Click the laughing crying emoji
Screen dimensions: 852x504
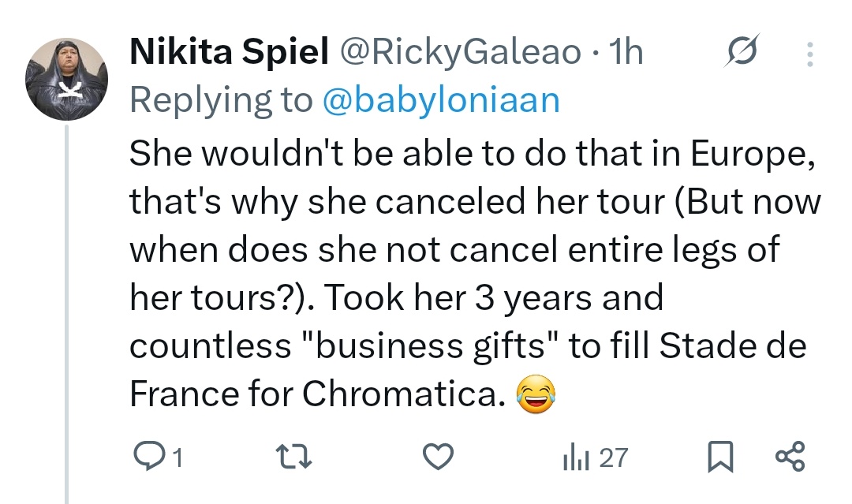[536, 394]
